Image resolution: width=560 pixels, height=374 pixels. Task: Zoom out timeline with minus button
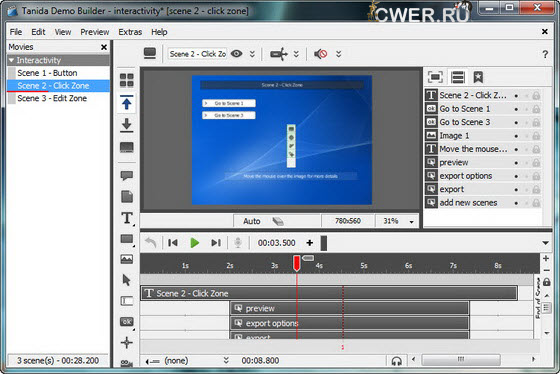click(546, 270)
